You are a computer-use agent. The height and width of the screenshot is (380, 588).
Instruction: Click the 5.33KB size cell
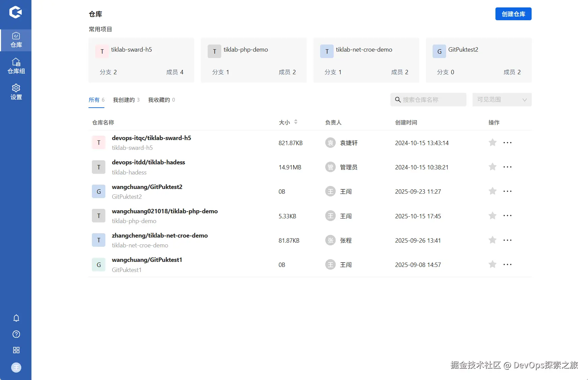[x=287, y=216]
